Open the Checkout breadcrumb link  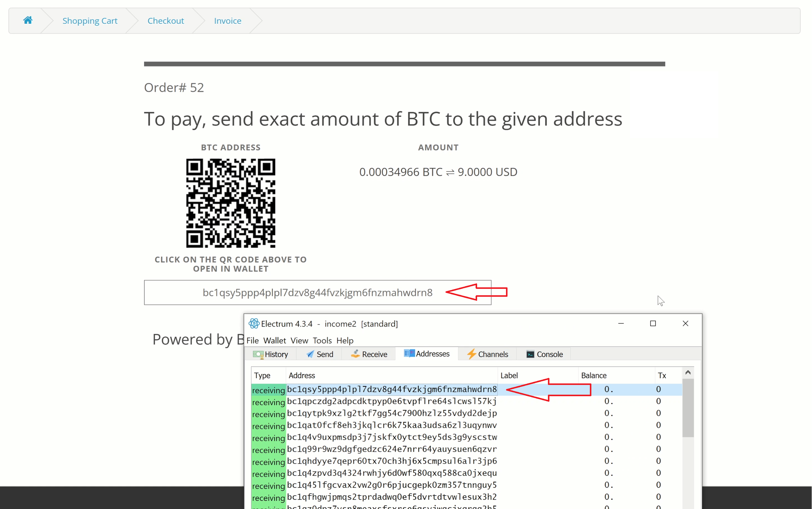pos(166,21)
